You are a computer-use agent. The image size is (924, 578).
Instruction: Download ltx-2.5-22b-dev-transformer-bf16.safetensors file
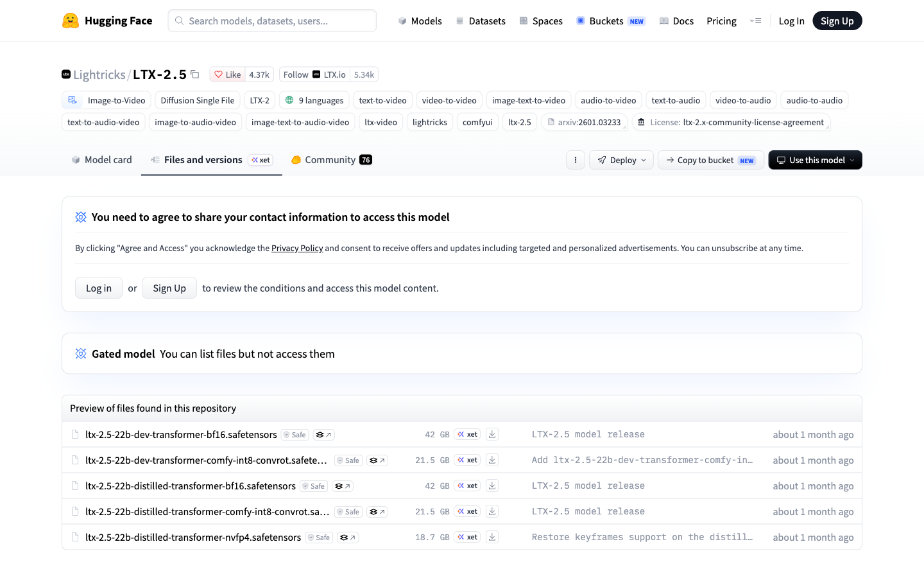(492, 434)
